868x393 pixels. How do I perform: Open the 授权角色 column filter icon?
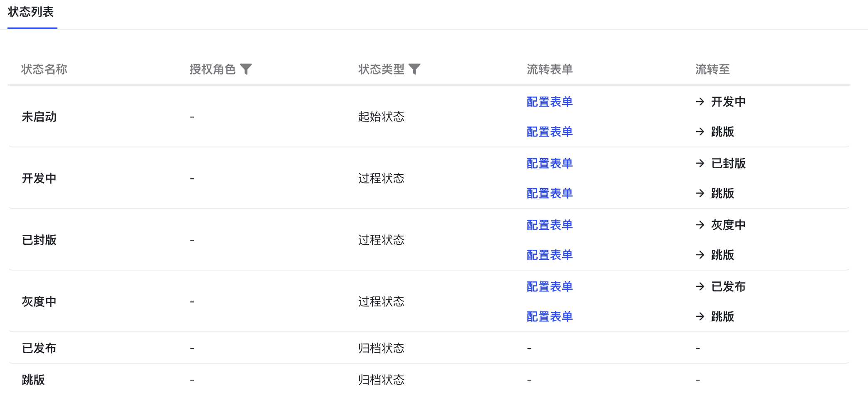246,69
